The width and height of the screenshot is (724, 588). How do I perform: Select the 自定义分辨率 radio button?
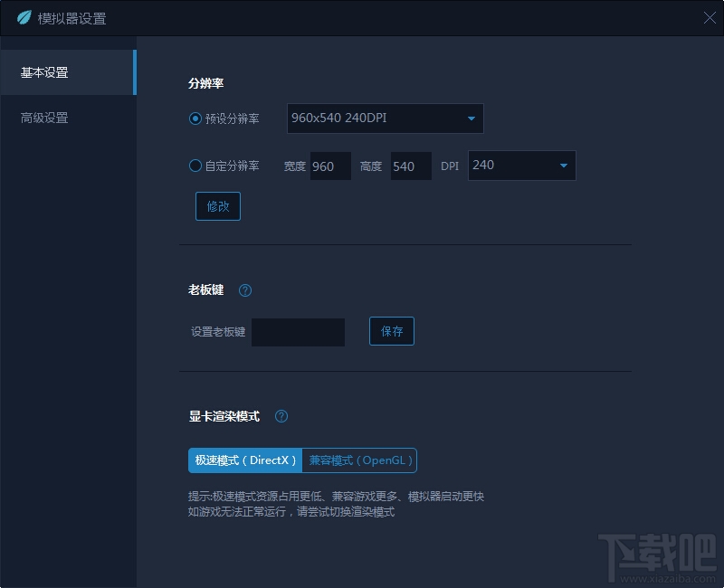click(194, 166)
